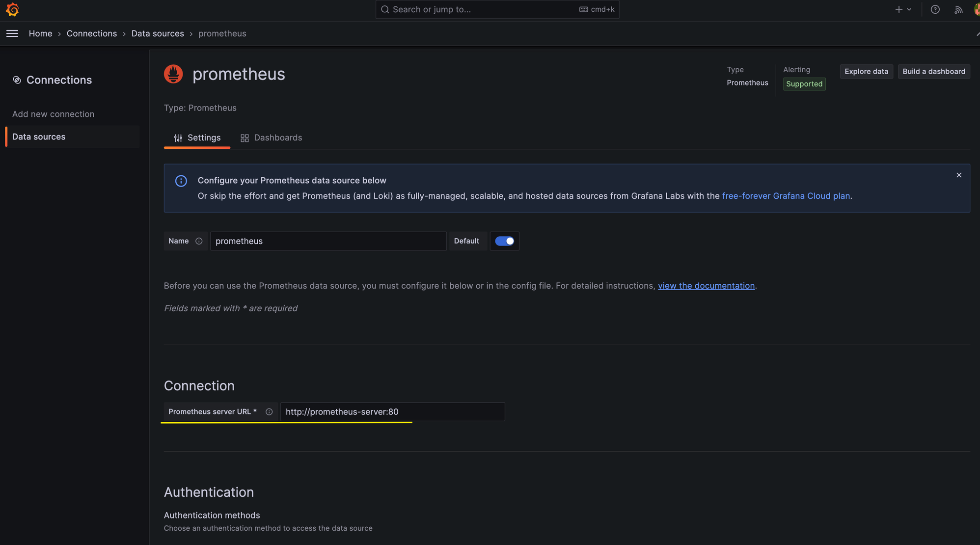980x545 pixels.
Task: Toggle the Default data source switch
Action: pos(504,241)
